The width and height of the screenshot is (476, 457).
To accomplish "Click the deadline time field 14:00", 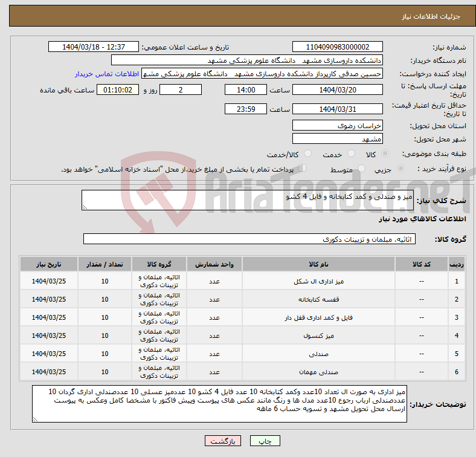I will (x=246, y=89).
